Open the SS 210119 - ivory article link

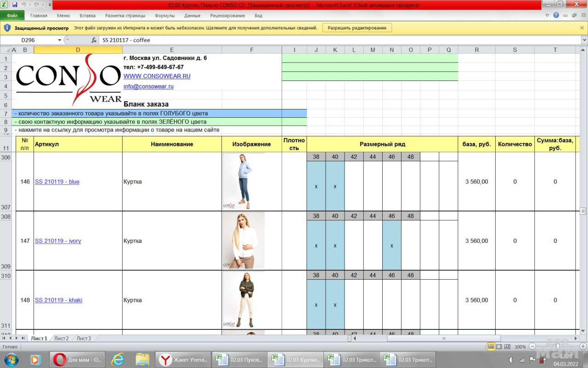[58, 241]
